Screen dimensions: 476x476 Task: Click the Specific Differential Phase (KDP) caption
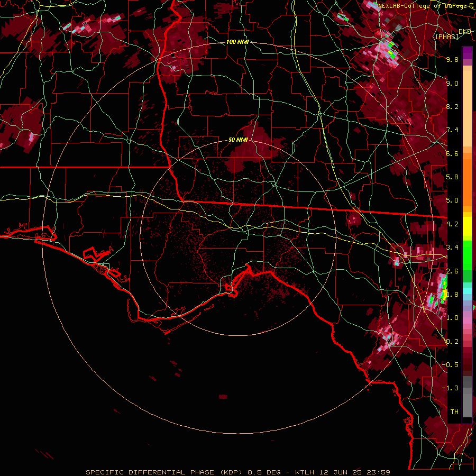(x=164, y=472)
